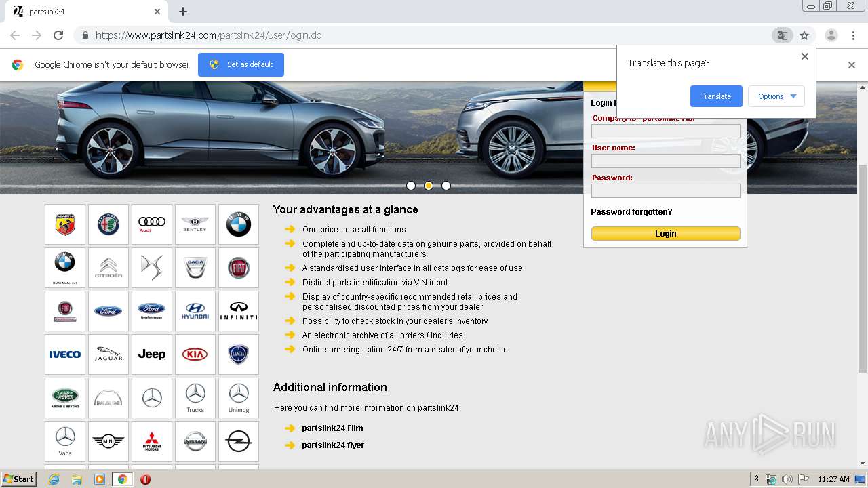This screenshot has width=868, height=488.
Task: Choose the Opel brand tile
Action: tap(239, 441)
